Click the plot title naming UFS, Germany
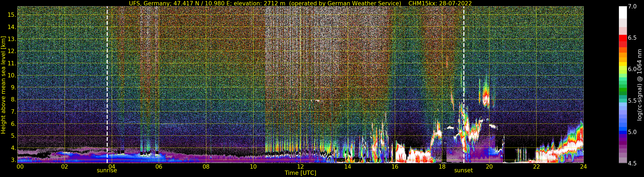Viewport: 644px width, 177px height. (x=265, y=3)
